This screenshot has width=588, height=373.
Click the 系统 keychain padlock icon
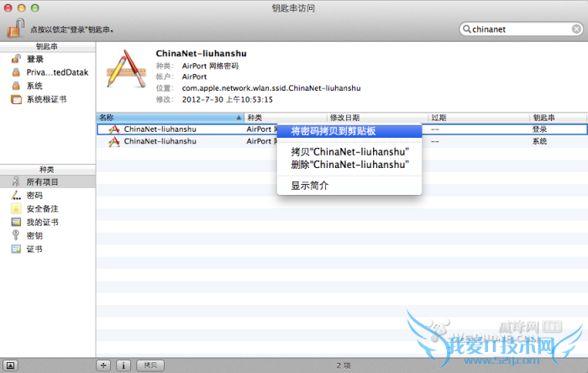pos(16,86)
